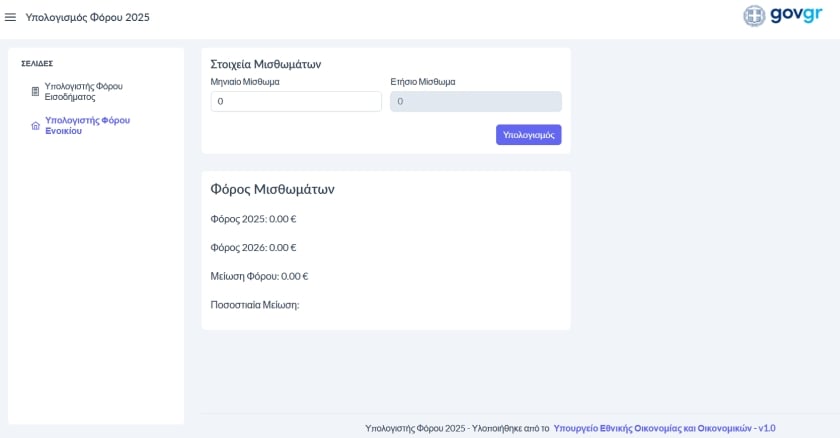Click the Φόρος 2026 result line

coord(253,248)
